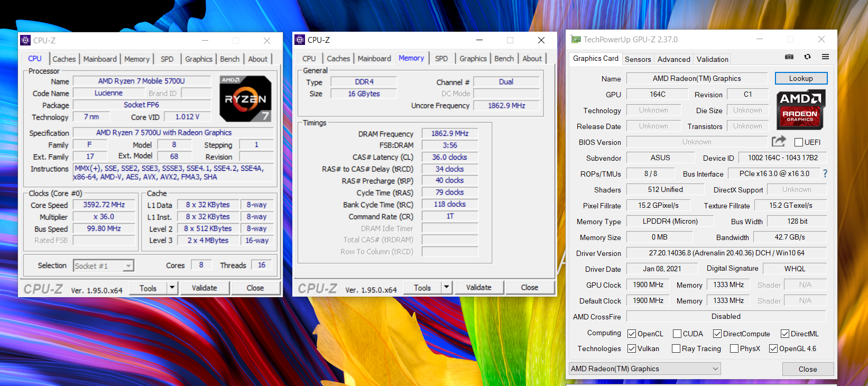Click Close button in GPU-Z window

808,369
